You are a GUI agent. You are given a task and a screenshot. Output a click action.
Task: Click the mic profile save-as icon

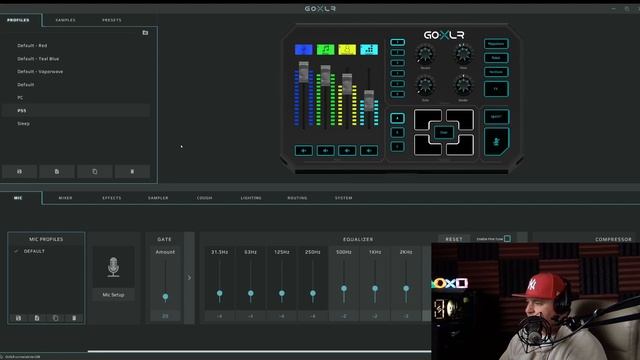(x=37, y=318)
